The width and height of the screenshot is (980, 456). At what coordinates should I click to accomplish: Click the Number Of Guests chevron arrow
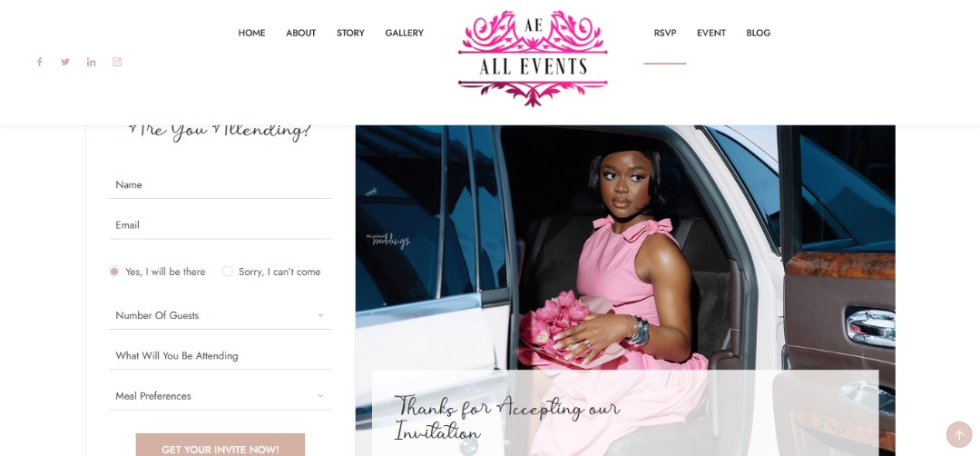(320, 315)
